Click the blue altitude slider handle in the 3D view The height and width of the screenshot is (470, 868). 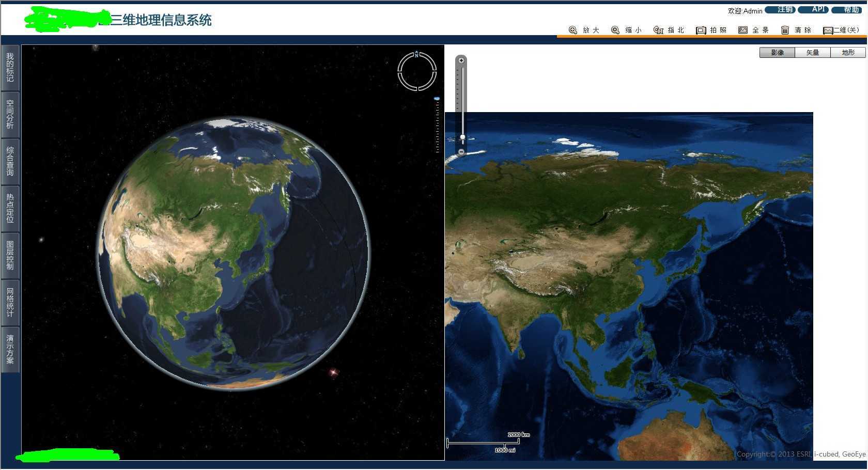(437, 98)
